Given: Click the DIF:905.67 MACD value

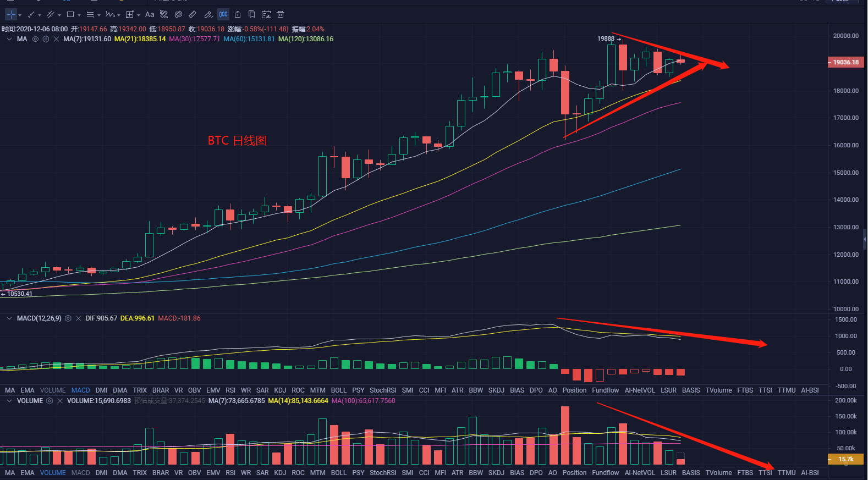Looking at the screenshot, I should click(101, 318).
